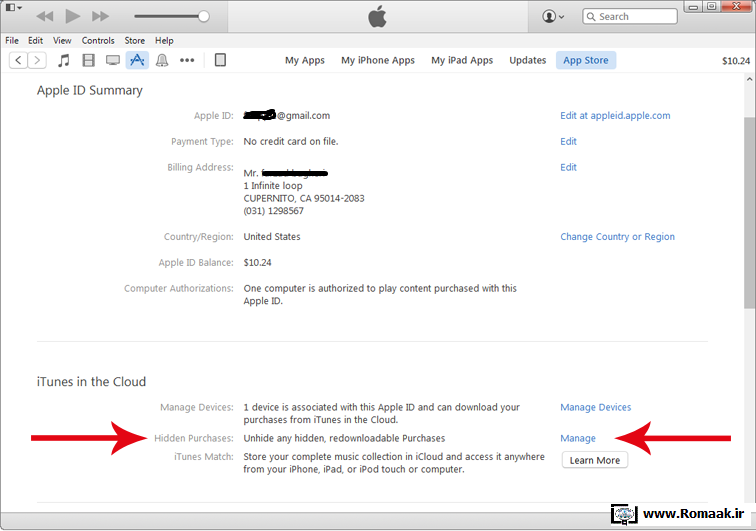Manage Hidden Purchases link
Screen dimensions: 756x531
click(x=578, y=438)
